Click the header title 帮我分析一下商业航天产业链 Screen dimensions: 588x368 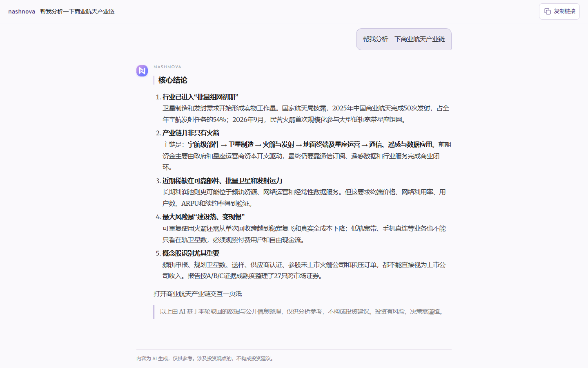pyautogui.click(x=77, y=11)
